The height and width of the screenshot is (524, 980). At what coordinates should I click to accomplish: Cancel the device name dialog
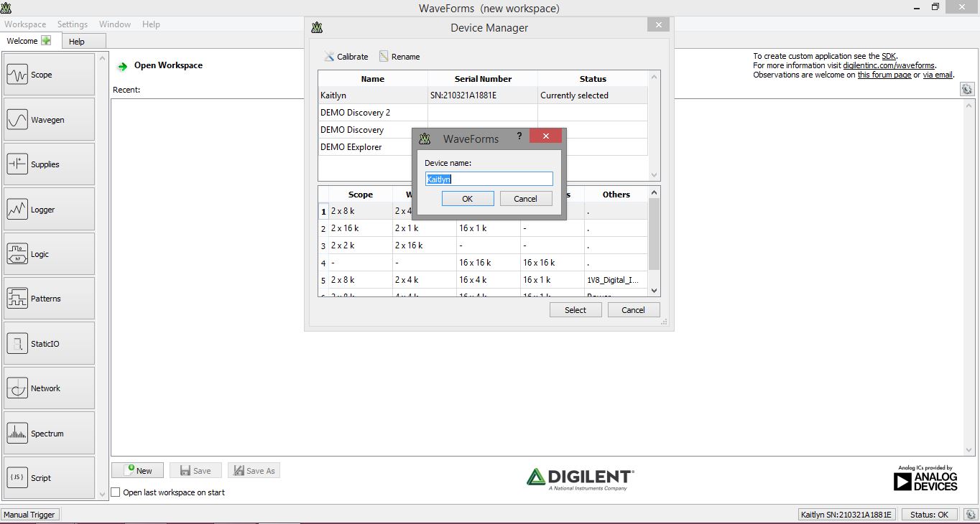(526, 199)
